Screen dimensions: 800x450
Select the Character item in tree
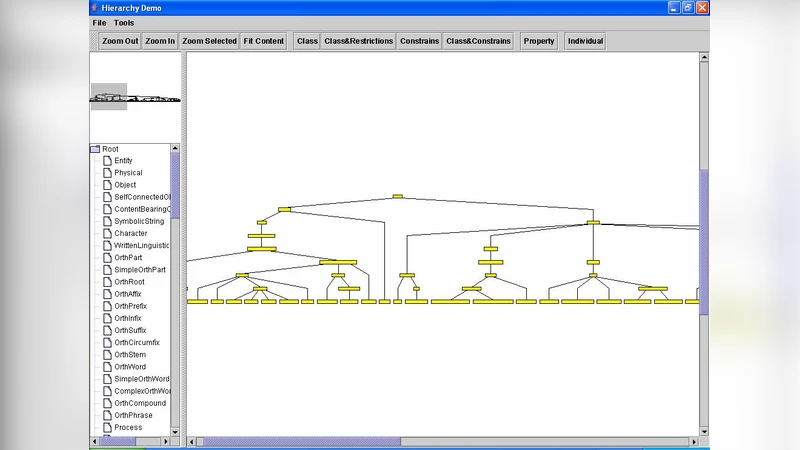[x=130, y=233]
